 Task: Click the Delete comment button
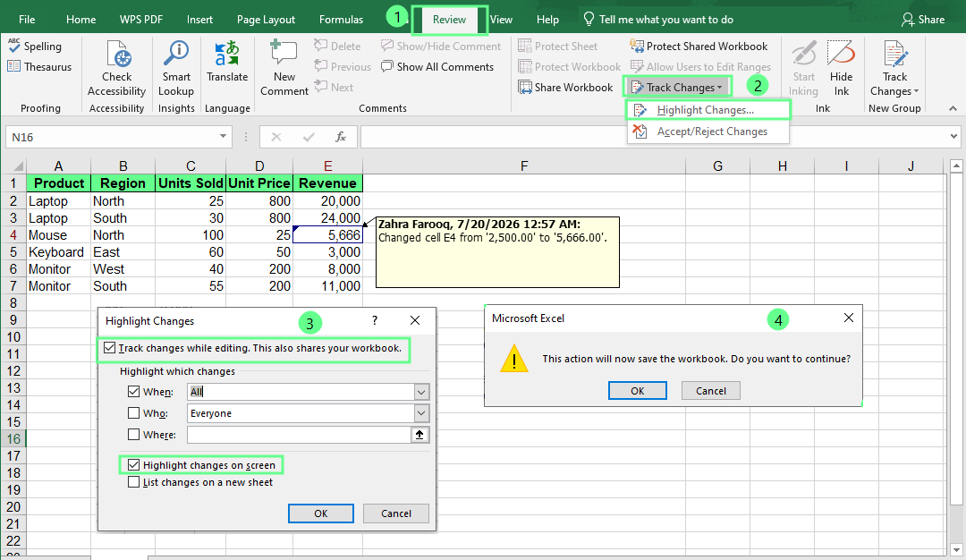(337, 47)
